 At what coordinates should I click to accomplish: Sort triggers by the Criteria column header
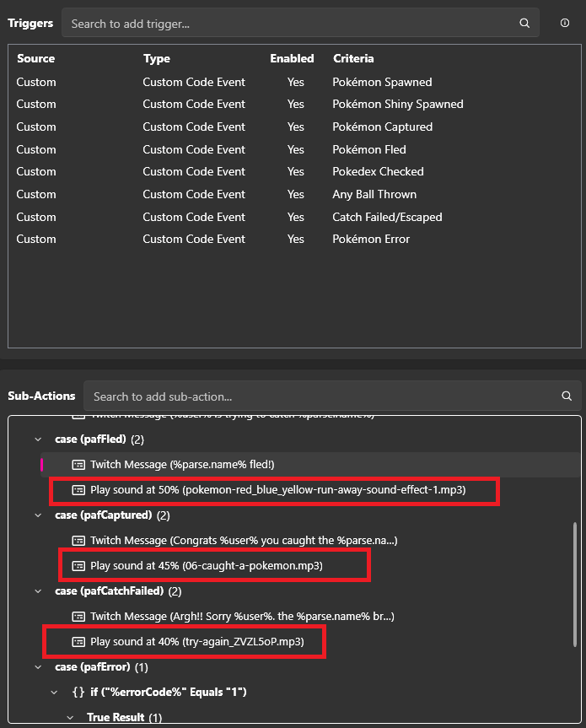[x=353, y=59]
